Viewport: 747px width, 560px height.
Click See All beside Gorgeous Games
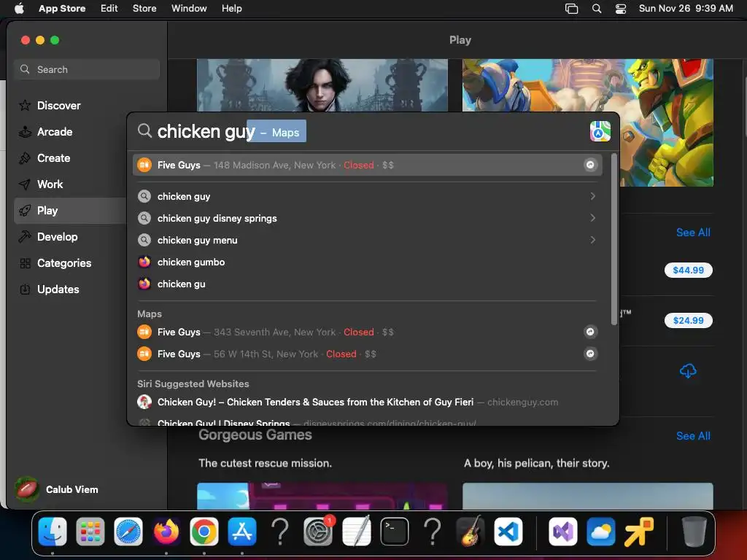(x=693, y=436)
